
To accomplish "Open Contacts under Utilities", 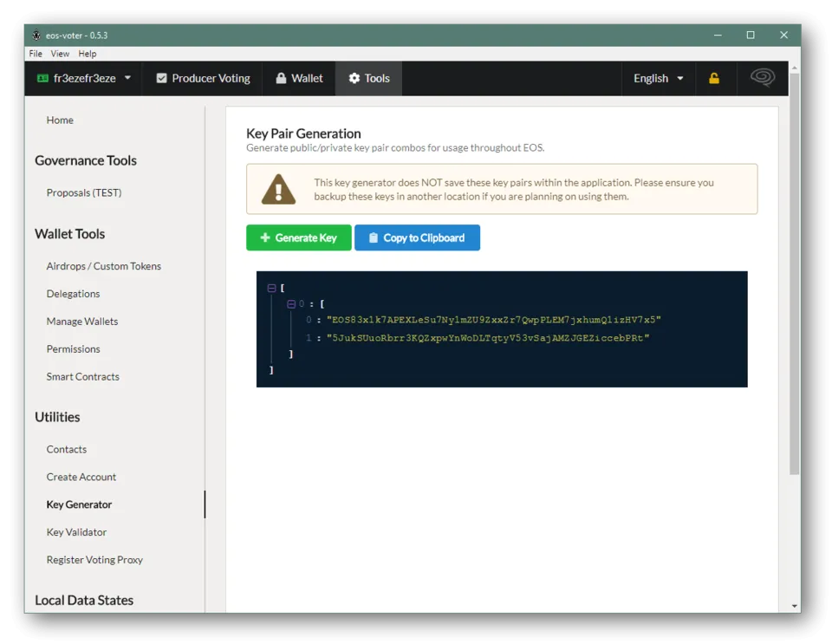I will 67,449.
